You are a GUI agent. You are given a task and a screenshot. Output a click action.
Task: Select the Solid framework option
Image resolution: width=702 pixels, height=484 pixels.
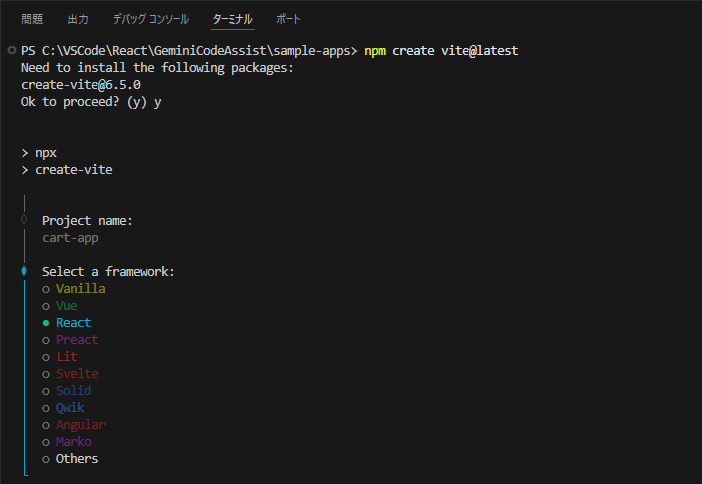67,391
